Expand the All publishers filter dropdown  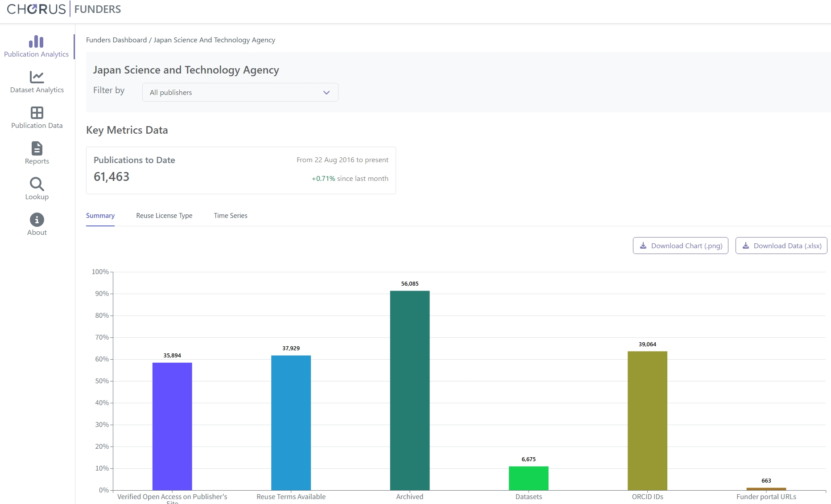240,92
